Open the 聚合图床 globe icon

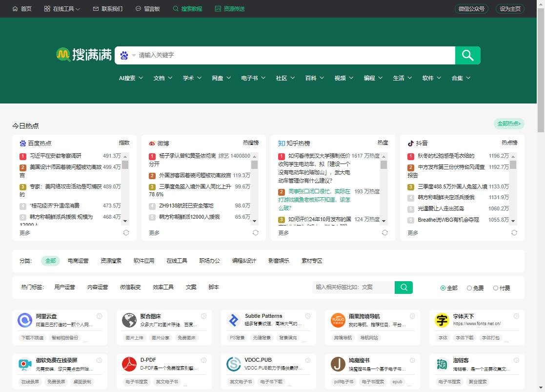[x=129, y=320]
